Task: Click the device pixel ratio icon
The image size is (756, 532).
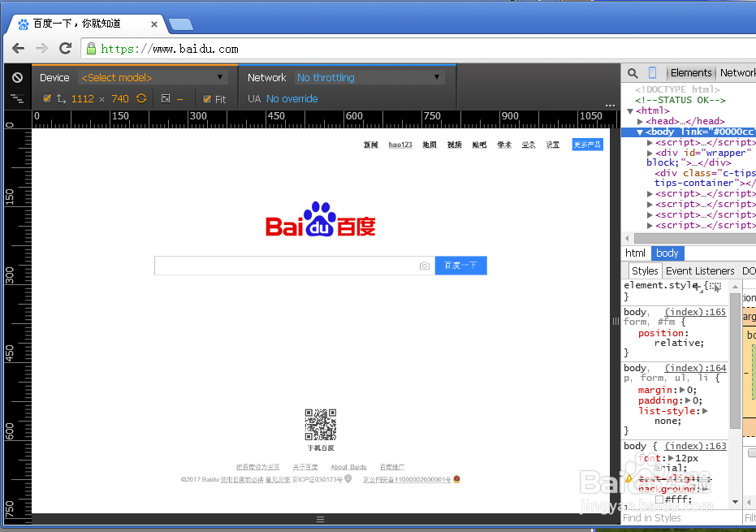Action: coord(166,98)
